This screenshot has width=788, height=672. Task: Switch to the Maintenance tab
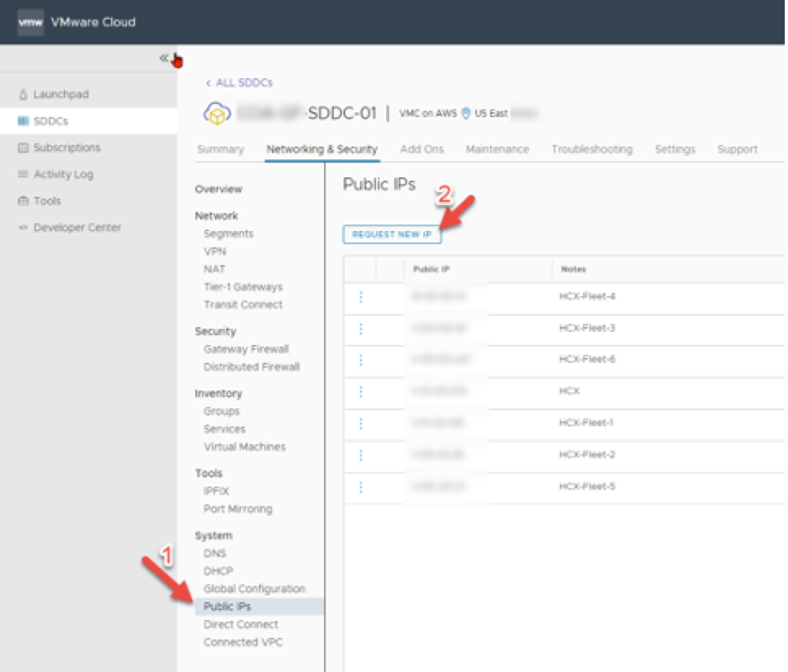click(x=497, y=149)
